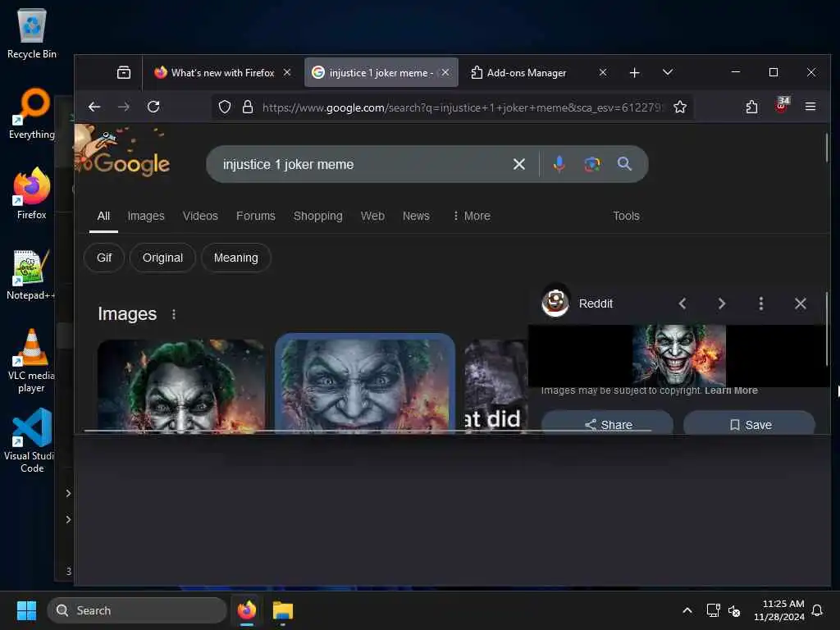Open Images section three-dot options
840x630 pixels.
coord(174,314)
